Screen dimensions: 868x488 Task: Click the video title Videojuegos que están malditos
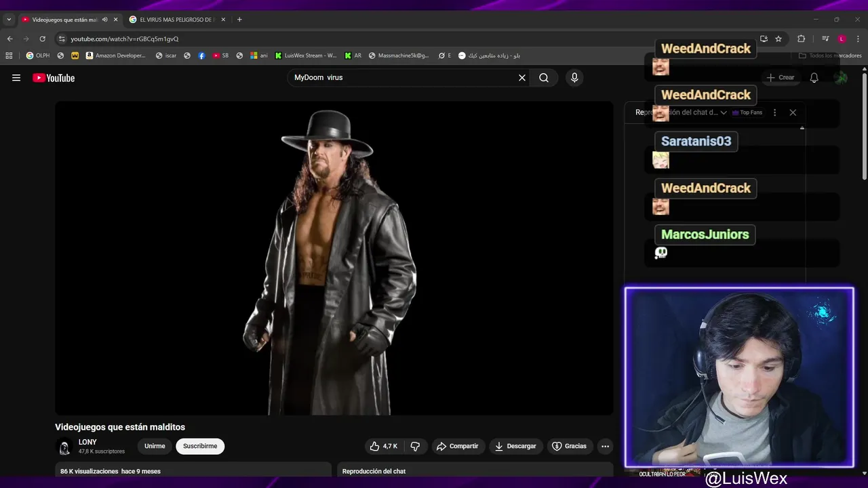pyautogui.click(x=120, y=427)
